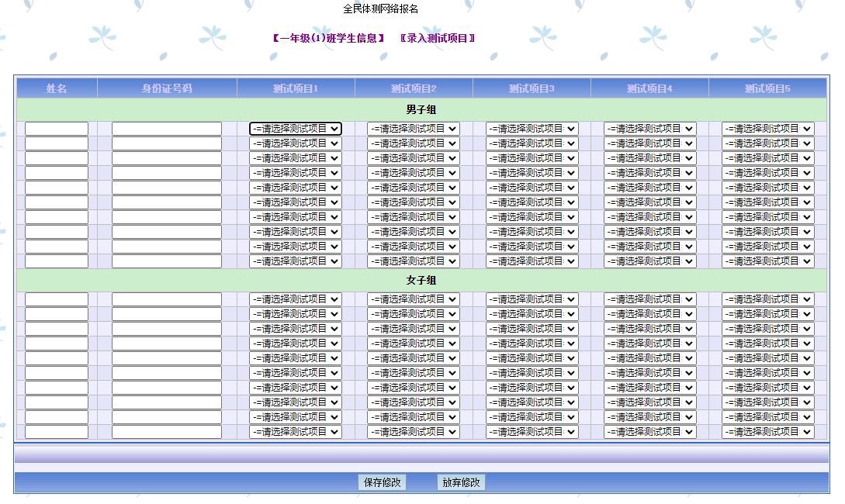Open 测试项目1 dropdown in first 男子组 row
845x504 pixels.
coord(295,129)
